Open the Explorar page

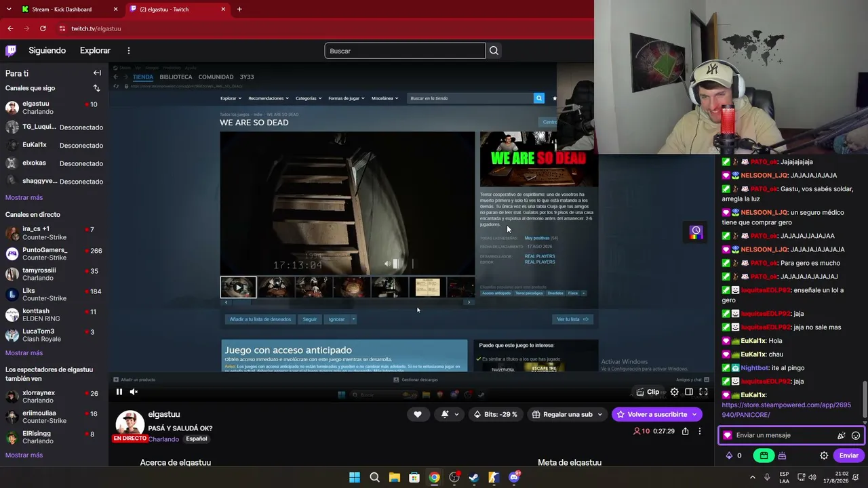[x=95, y=51]
